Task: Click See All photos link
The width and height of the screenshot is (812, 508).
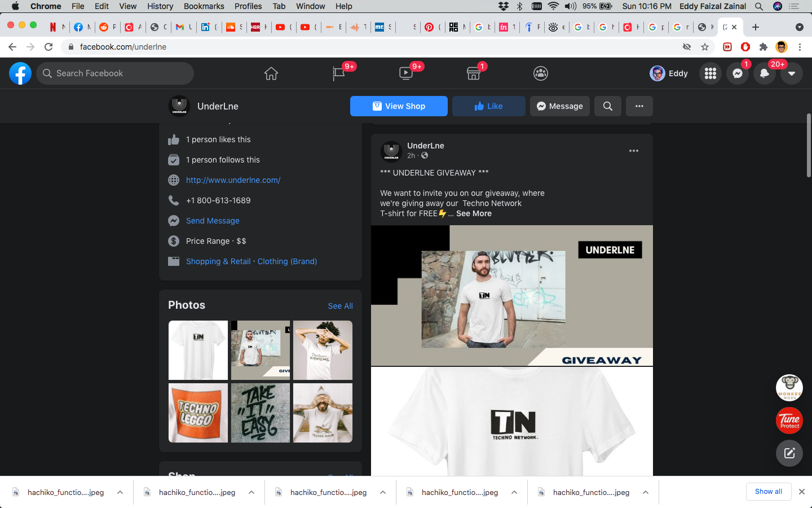Action: [x=341, y=306]
